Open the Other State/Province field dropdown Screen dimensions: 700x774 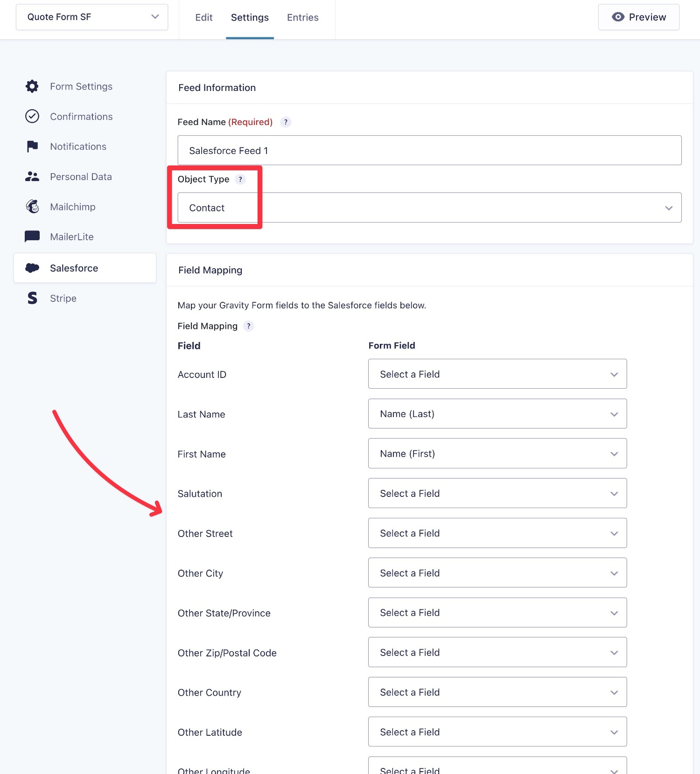pos(497,613)
